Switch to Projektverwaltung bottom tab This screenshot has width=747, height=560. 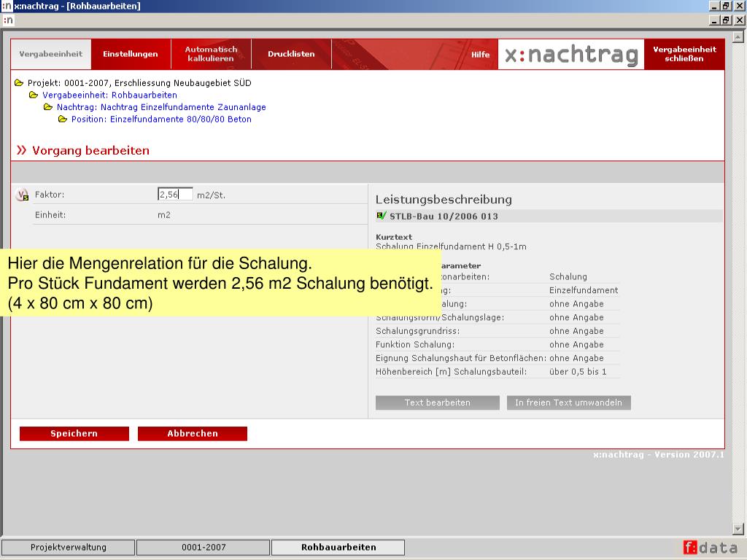[68, 548]
